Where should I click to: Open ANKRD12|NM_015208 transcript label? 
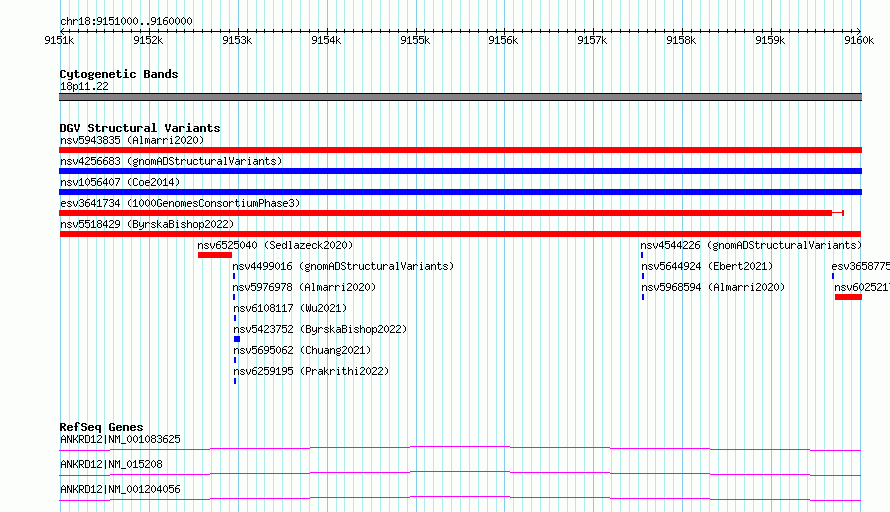click(x=111, y=464)
